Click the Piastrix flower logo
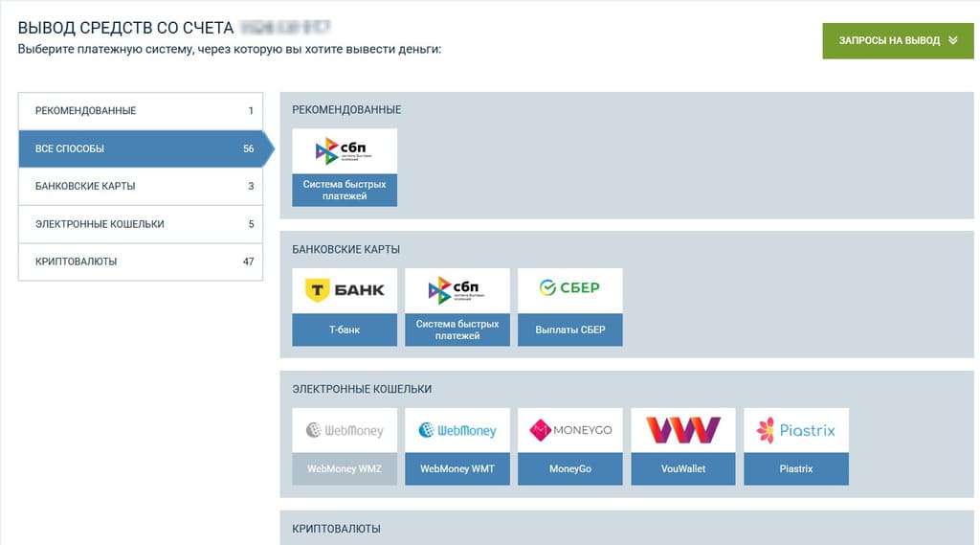The width and height of the screenshot is (980, 545). 766,430
